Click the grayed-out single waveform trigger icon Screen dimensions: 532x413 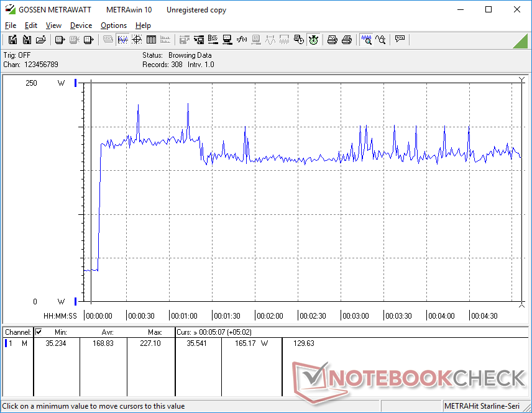(x=270, y=40)
